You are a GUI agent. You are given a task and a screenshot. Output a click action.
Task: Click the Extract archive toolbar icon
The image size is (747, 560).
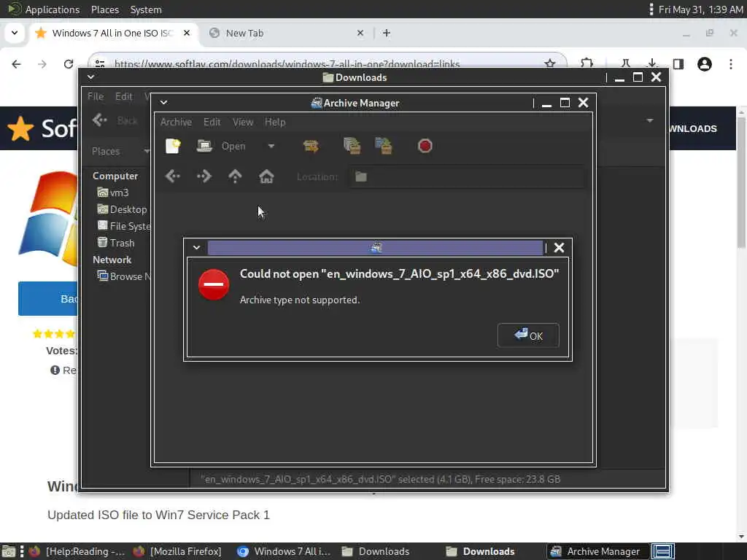click(x=311, y=146)
